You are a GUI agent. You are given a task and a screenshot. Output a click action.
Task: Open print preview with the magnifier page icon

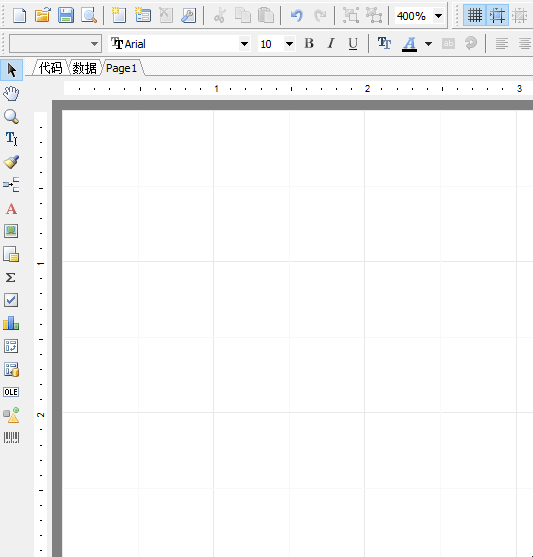(x=89, y=16)
